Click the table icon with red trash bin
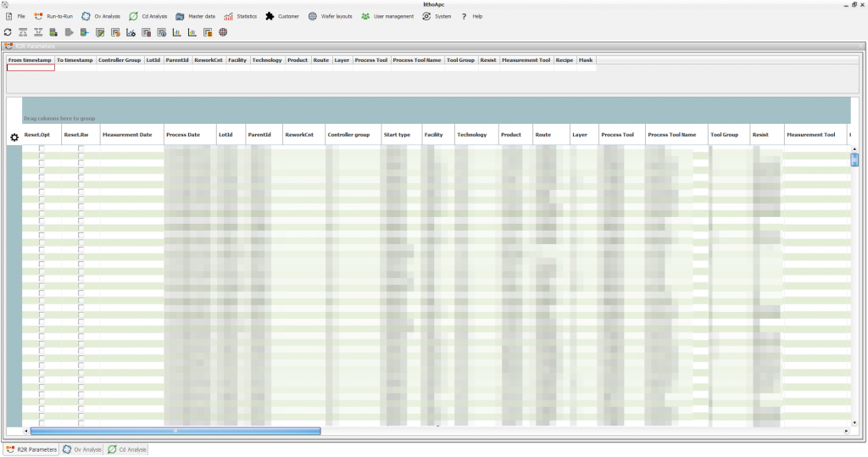The width and height of the screenshot is (868, 457). click(146, 33)
